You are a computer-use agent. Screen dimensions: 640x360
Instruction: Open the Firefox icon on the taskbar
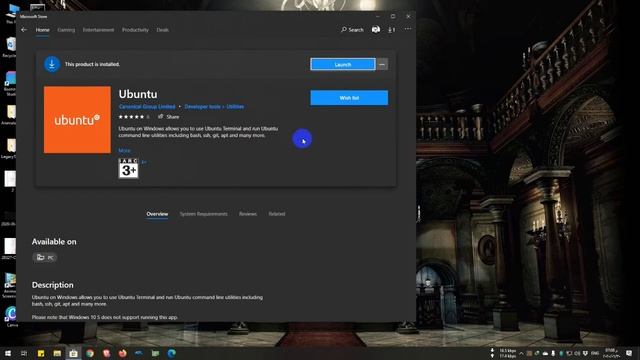pyautogui.click(x=122, y=353)
